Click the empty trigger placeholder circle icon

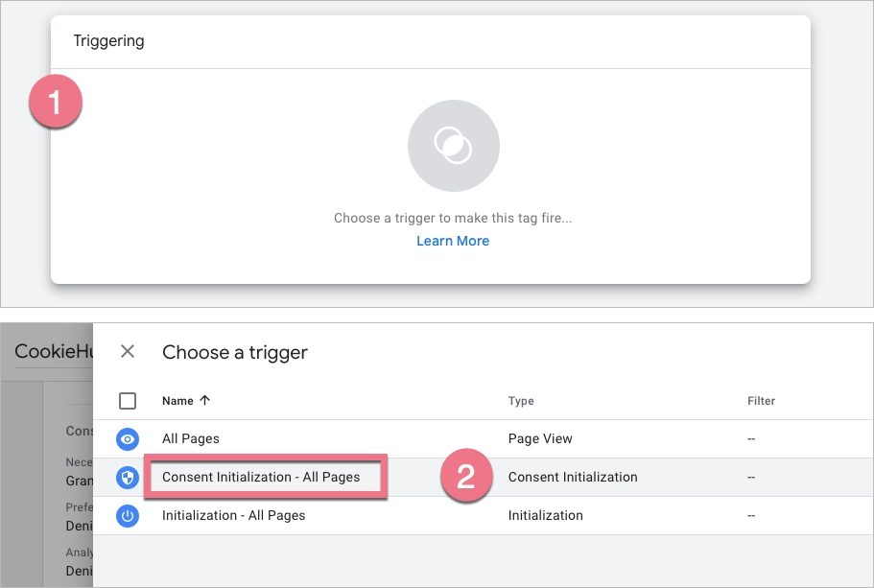point(453,146)
